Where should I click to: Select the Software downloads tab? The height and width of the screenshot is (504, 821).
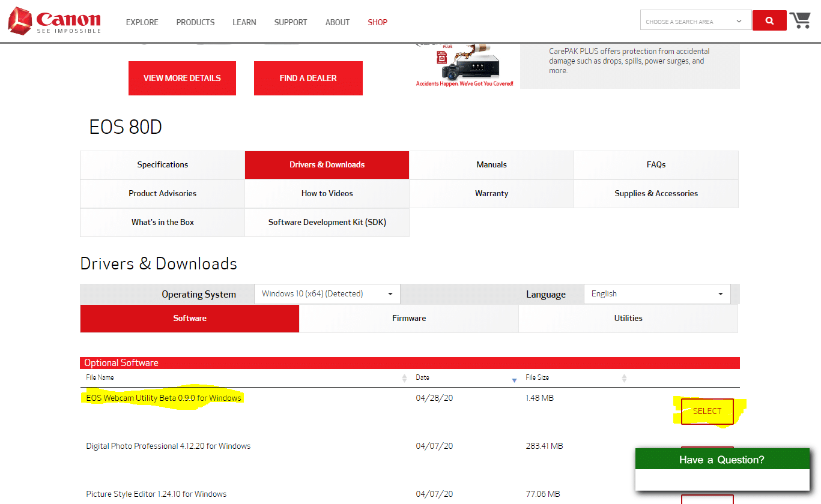click(190, 319)
